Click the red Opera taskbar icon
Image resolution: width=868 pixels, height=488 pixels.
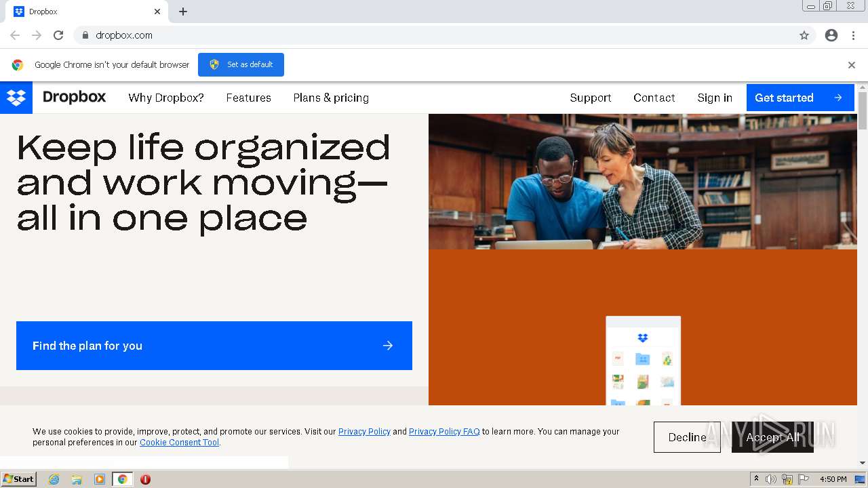click(x=145, y=479)
